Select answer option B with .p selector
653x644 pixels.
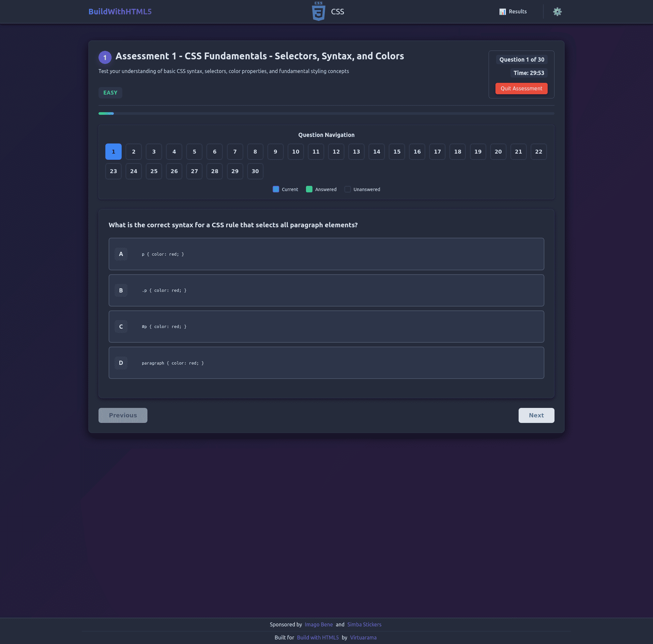click(326, 290)
